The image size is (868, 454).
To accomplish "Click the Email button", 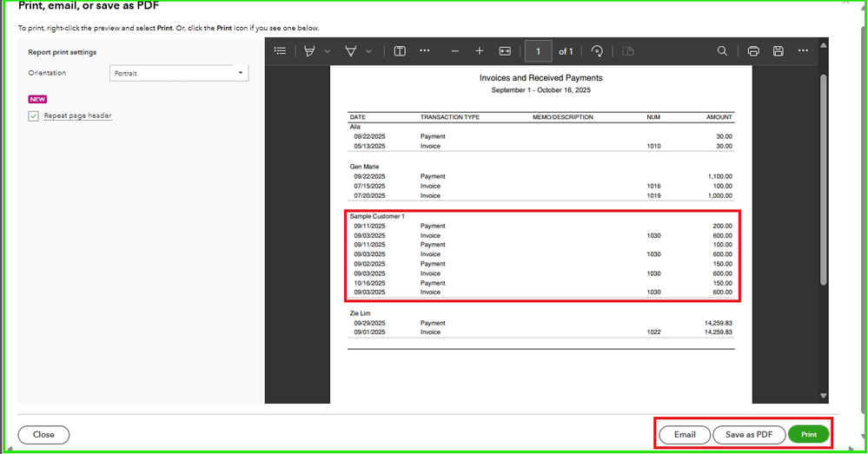I will tap(684, 434).
